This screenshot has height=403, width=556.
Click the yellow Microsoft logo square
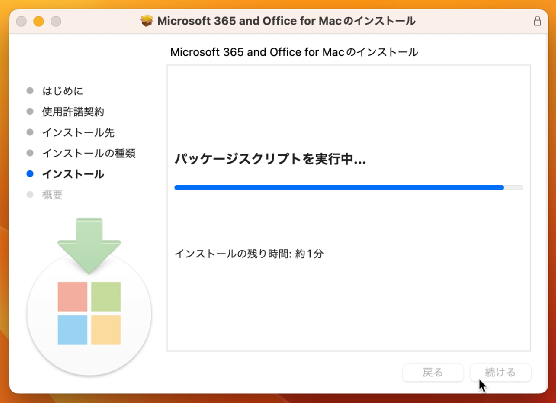[106, 330]
